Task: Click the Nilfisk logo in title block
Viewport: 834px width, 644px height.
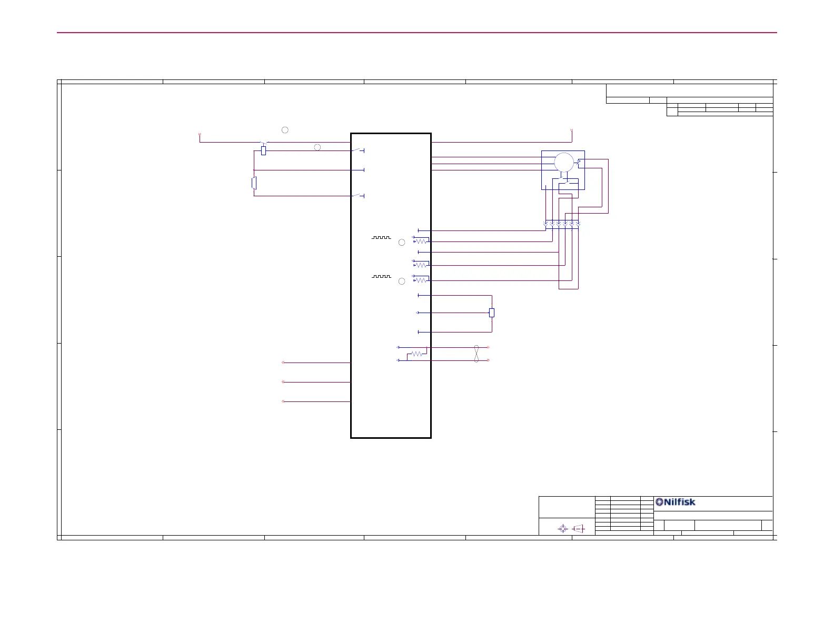Action: click(676, 502)
